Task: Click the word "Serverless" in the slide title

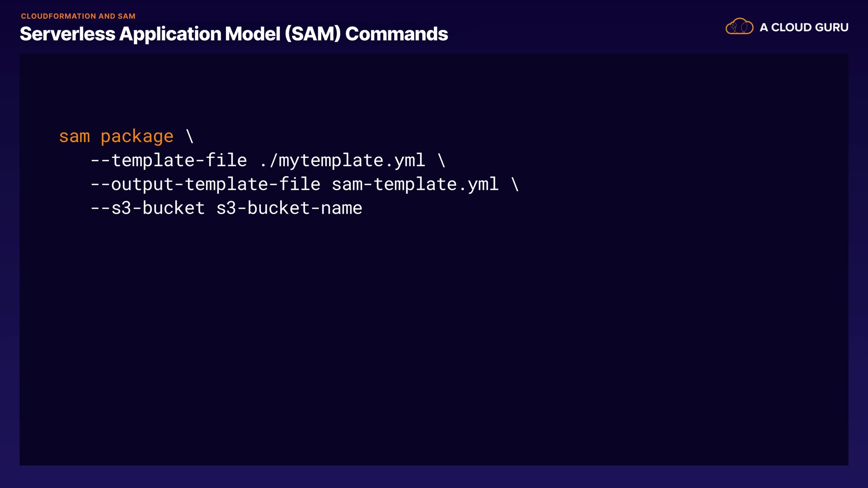Action: (x=67, y=34)
